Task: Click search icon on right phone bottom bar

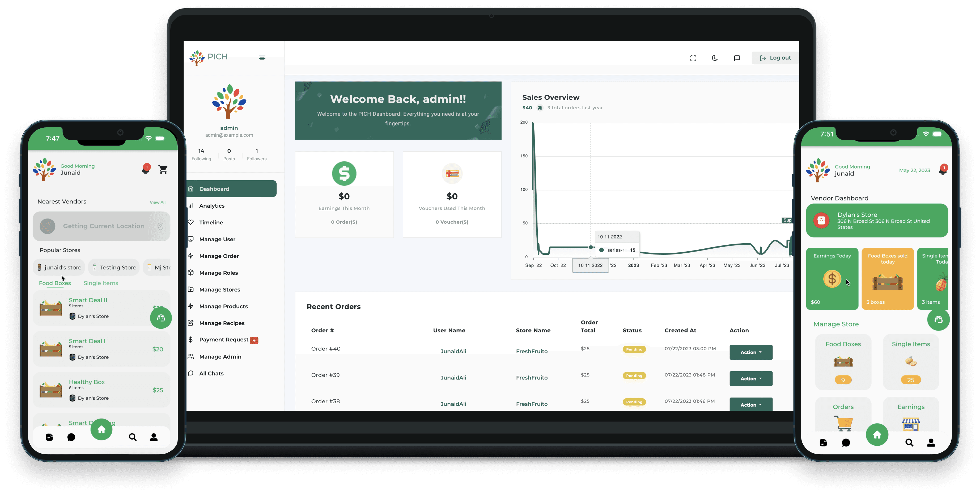Action: point(909,442)
